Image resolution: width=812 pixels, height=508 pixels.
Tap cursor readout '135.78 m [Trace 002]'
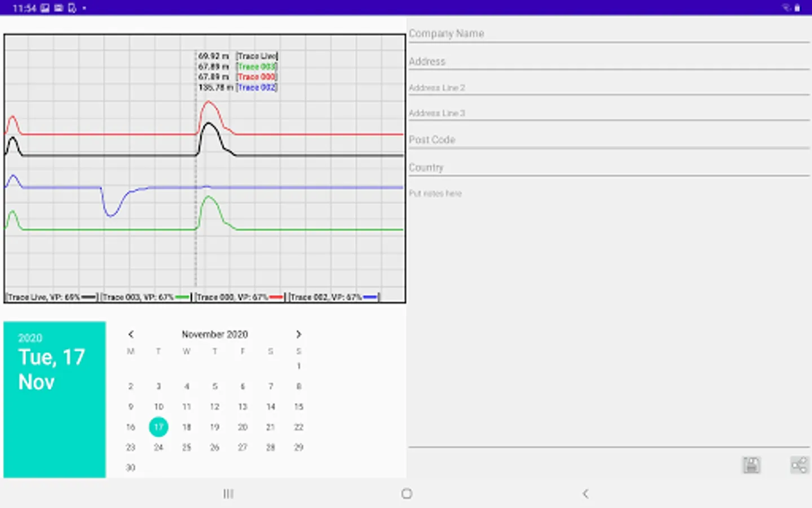pos(237,87)
